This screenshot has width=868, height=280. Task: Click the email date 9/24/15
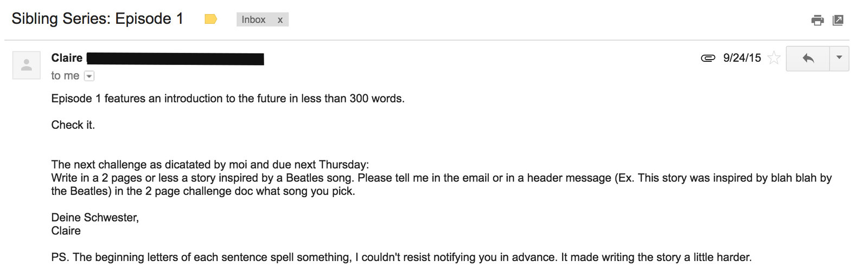click(742, 58)
